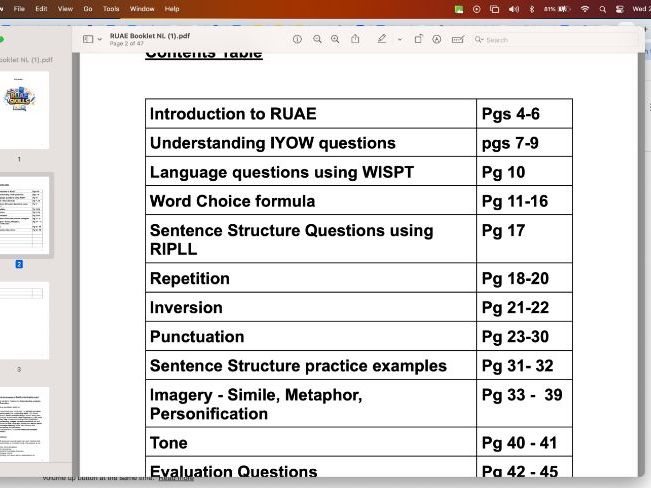Click 'Language questions using WISPT' cell
The height and width of the screenshot is (488, 651).
point(311,172)
